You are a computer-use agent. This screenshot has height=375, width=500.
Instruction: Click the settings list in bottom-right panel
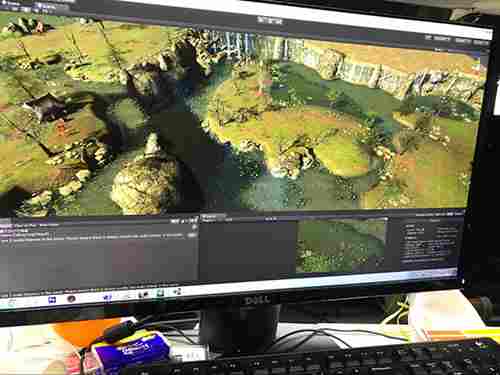pos(431,242)
